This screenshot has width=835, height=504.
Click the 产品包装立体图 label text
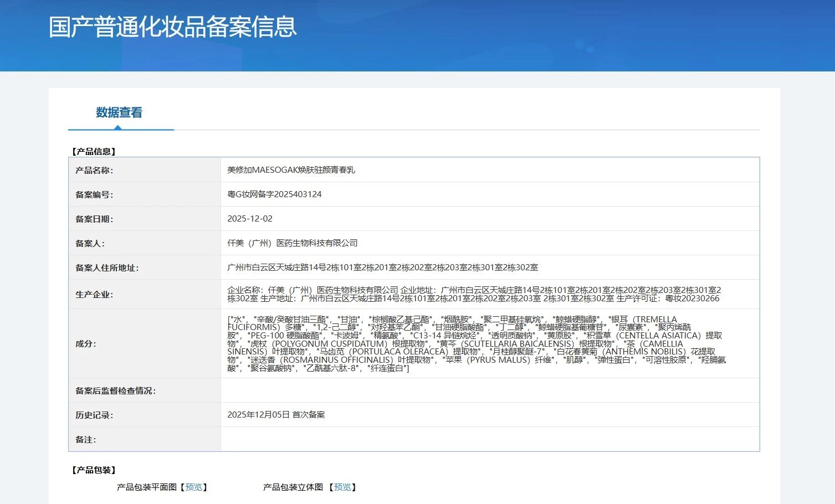[293, 487]
